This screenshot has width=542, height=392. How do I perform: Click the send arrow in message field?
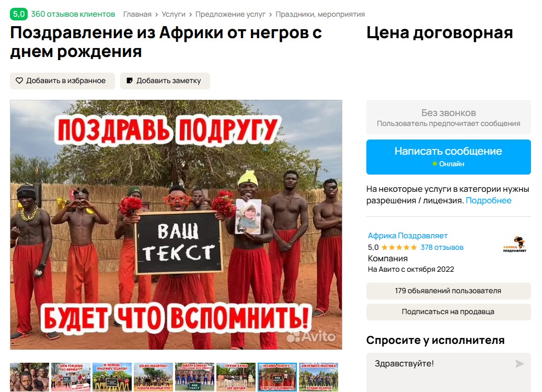(x=519, y=364)
